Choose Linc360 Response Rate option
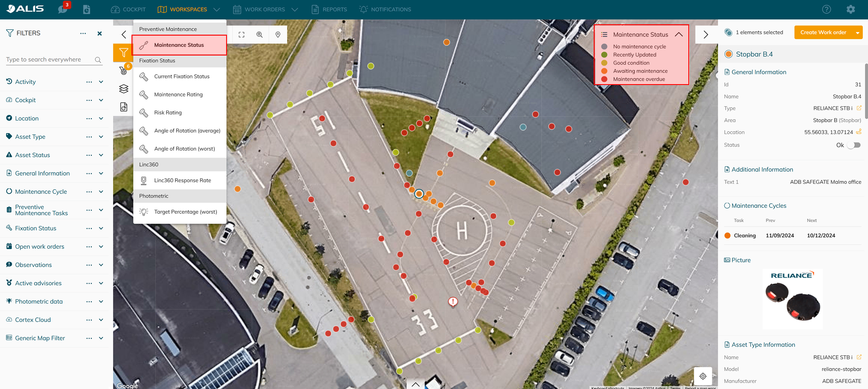 pos(182,180)
